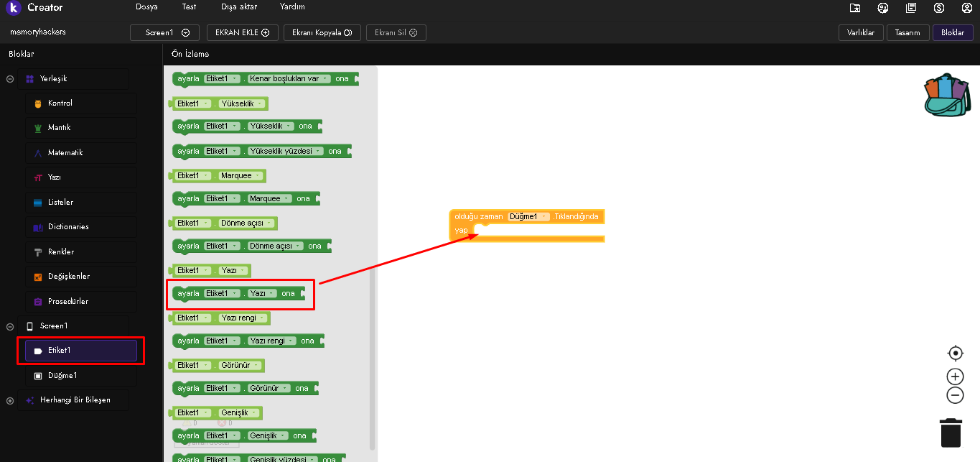Click the 'ayarla Etiket1.Yazı rengi ona' block
This screenshot has height=462, width=980.
coord(249,341)
